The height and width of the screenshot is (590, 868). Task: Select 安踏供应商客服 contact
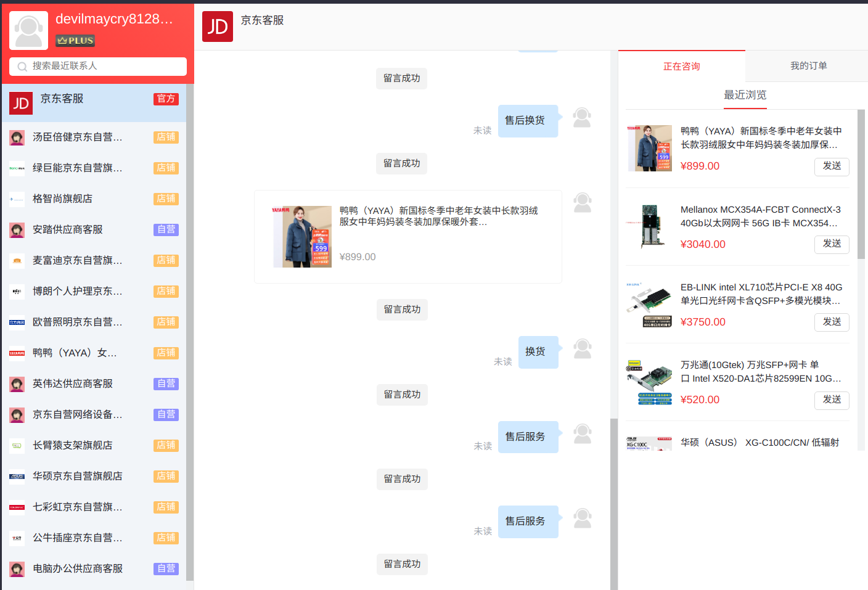point(94,229)
